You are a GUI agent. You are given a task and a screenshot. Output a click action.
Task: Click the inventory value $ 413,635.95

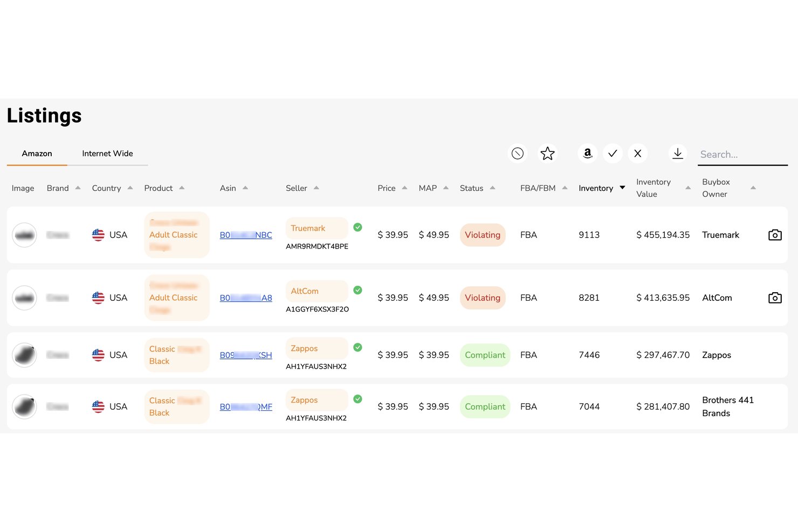663,298
